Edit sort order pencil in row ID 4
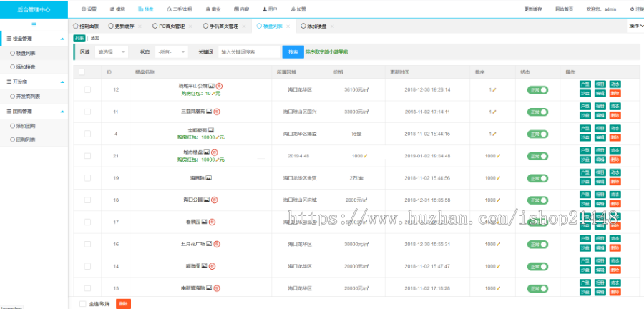644x309 pixels. pos(494,134)
